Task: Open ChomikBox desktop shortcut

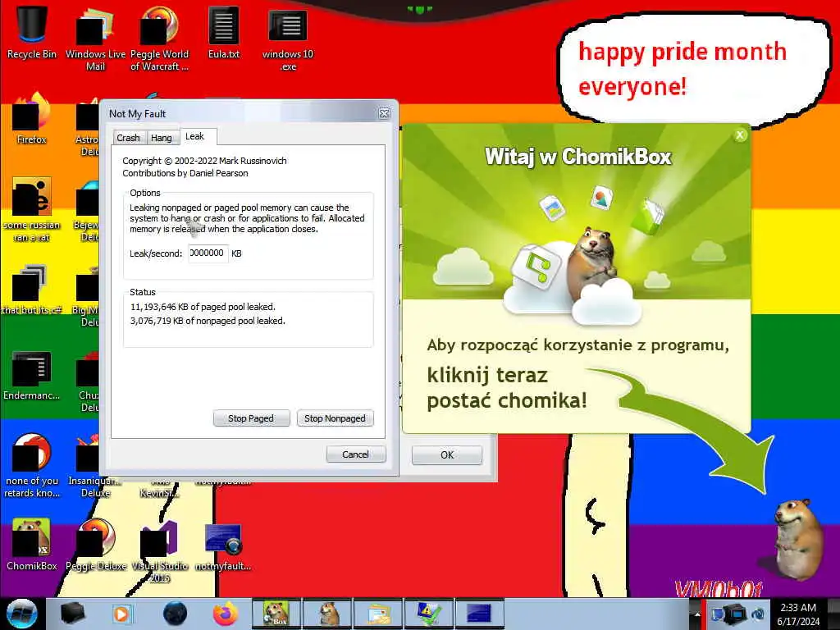Action: (32, 544)
